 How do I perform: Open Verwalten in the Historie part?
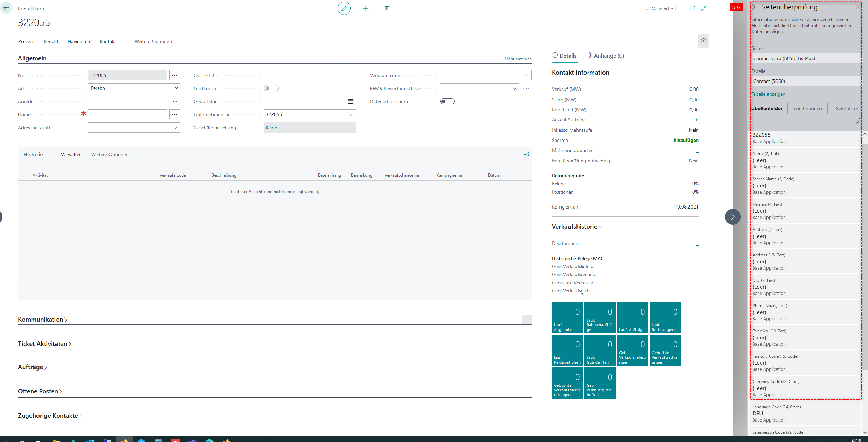[71, 154]
